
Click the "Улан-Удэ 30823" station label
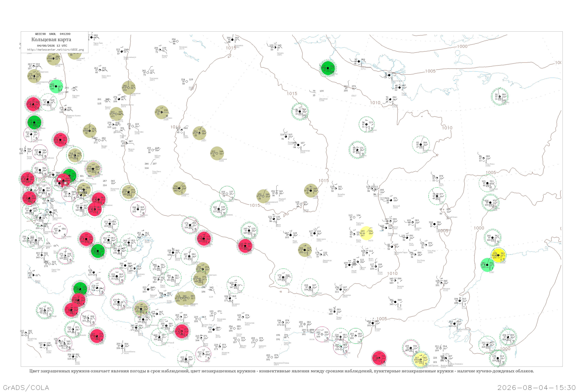click(162, 320)
